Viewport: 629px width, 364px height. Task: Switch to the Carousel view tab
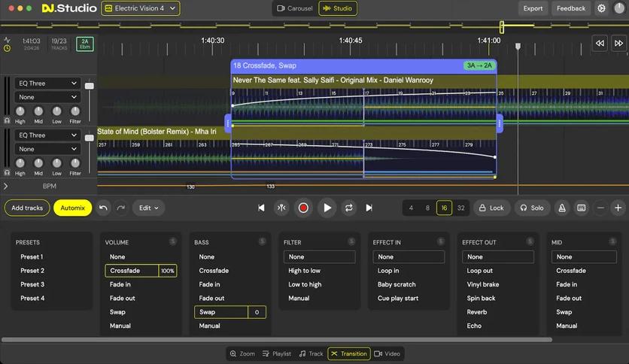point(294,8)
